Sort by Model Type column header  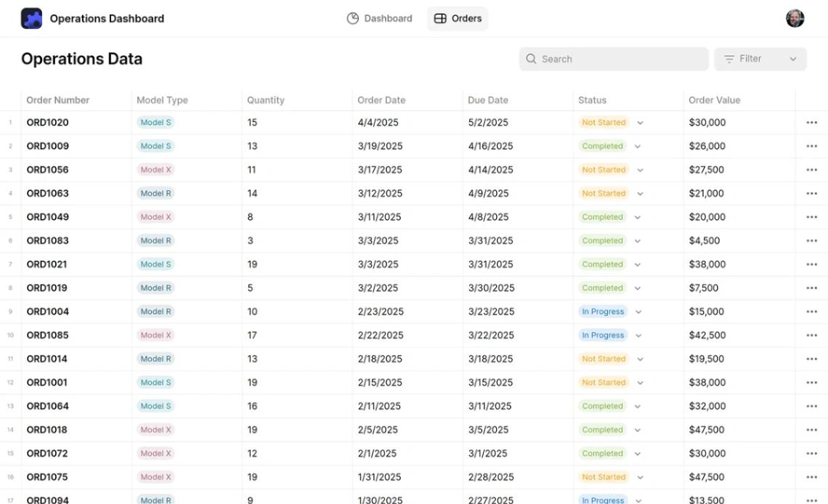click(162, 100)
